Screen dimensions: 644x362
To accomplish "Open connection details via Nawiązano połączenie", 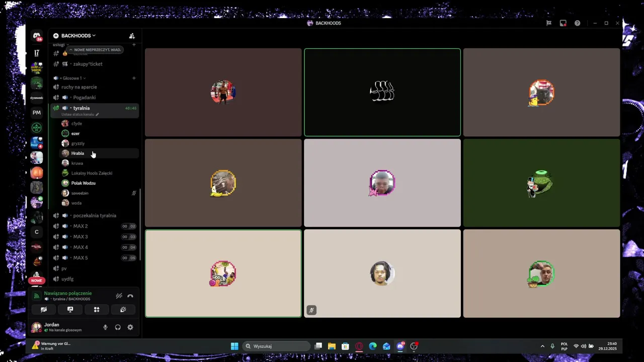I will click(x=68, y=293).
